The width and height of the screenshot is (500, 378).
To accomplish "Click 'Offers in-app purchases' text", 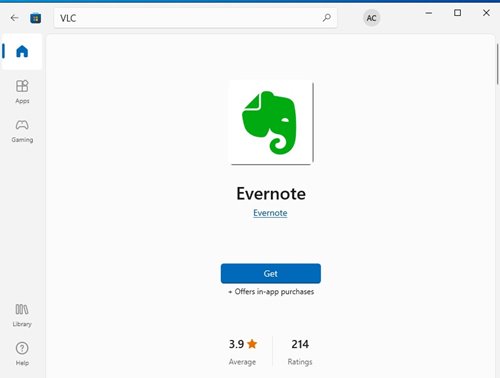I will pos(274,292).
